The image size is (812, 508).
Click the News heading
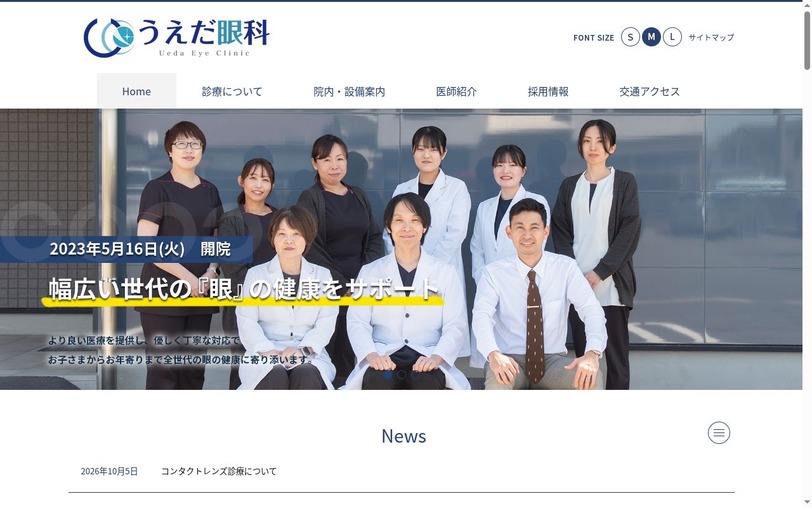tap(403, 436)
